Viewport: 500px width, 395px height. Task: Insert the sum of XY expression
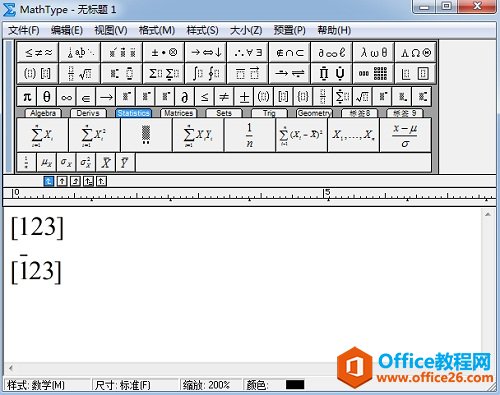click(x=198, y=135)
